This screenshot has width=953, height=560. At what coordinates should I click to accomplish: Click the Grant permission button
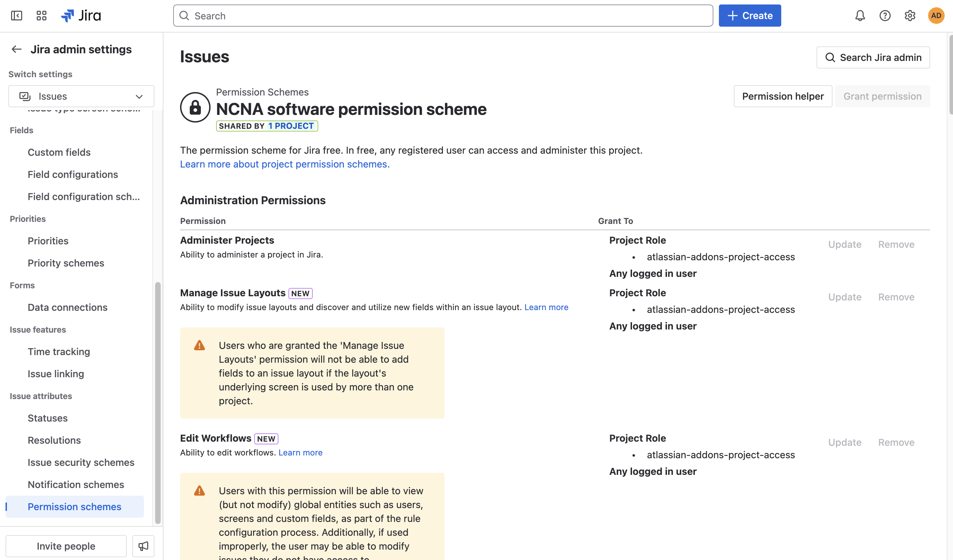[883, 96]
